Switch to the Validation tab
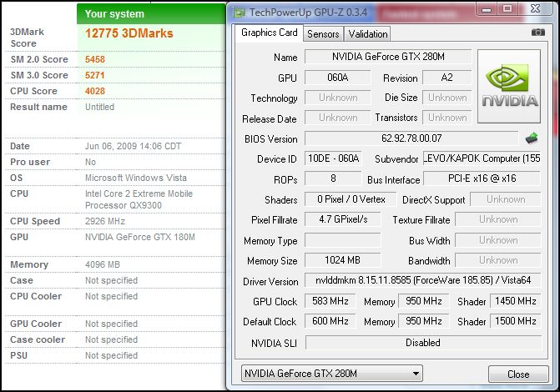The height and width of the screenshot is (392, 560). point(368,34)
